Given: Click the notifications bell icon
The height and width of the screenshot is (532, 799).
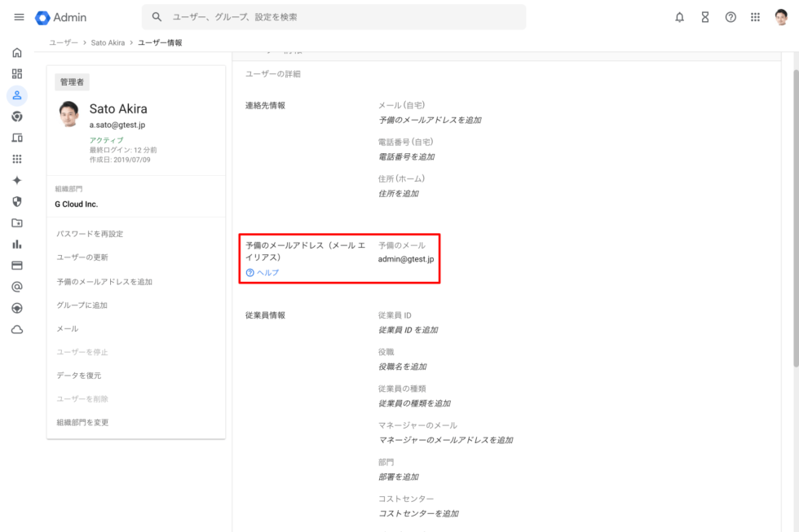Looking at the screenshot, I should pyautogui.click(x=680, y=17).
